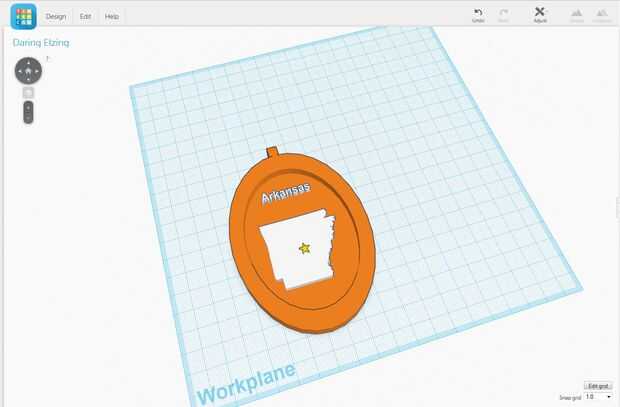Open the Design menu
Screen dimensions: 620x407
[x=56, y=17]
